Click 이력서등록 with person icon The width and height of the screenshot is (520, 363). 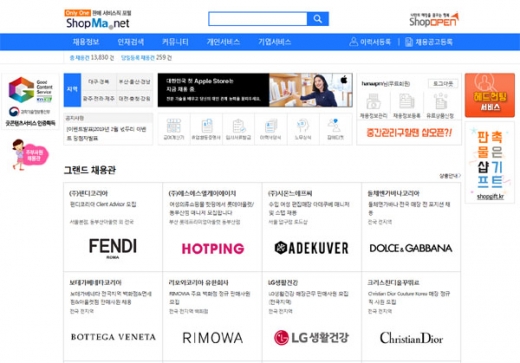click(x=370, y=42)
